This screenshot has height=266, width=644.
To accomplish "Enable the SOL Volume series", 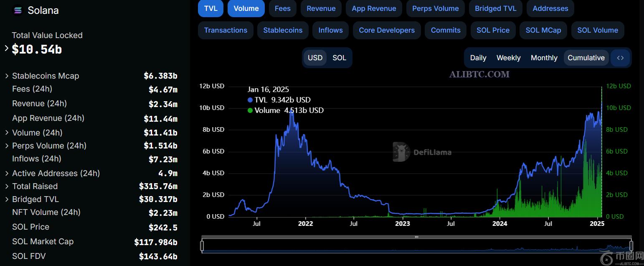I will click(x=598, y=30).
